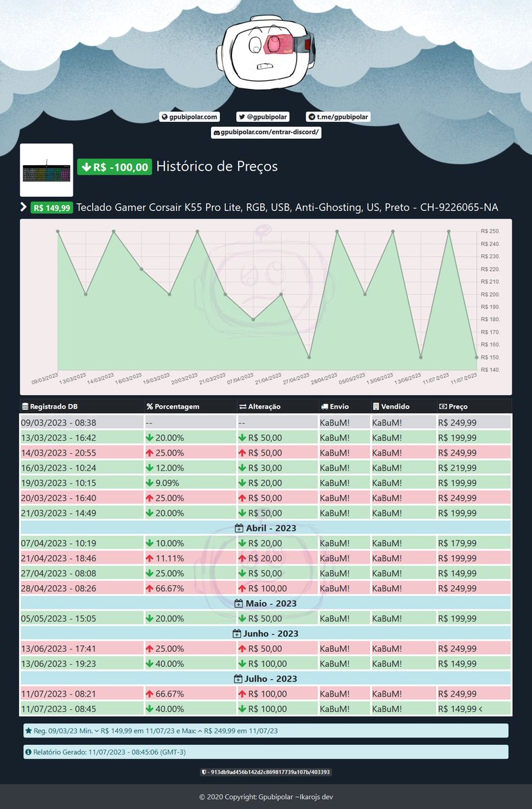This screenshot has width=532, height=809.
Task: Click the 9.09% percentage cell
Action: [x=189, y=483]
